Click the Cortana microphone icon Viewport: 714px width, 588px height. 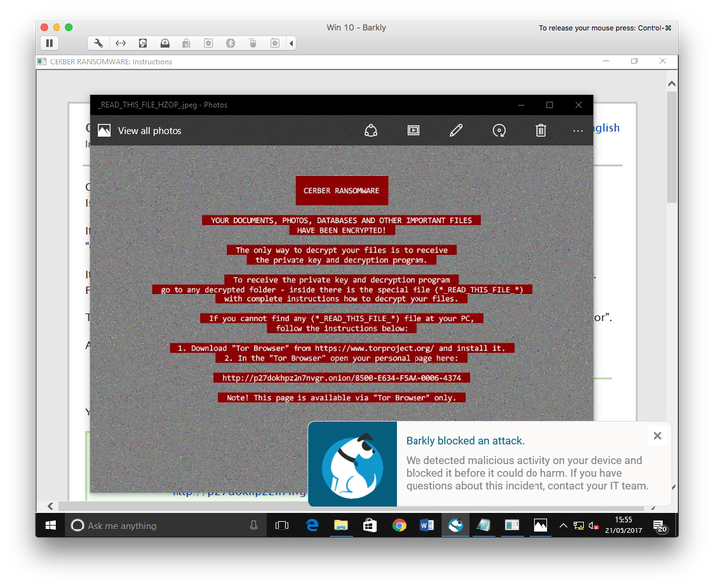[x=254, y=526]
